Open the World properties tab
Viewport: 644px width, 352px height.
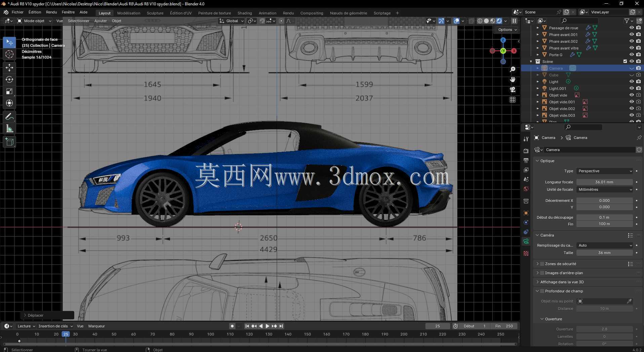coord(526,189)
